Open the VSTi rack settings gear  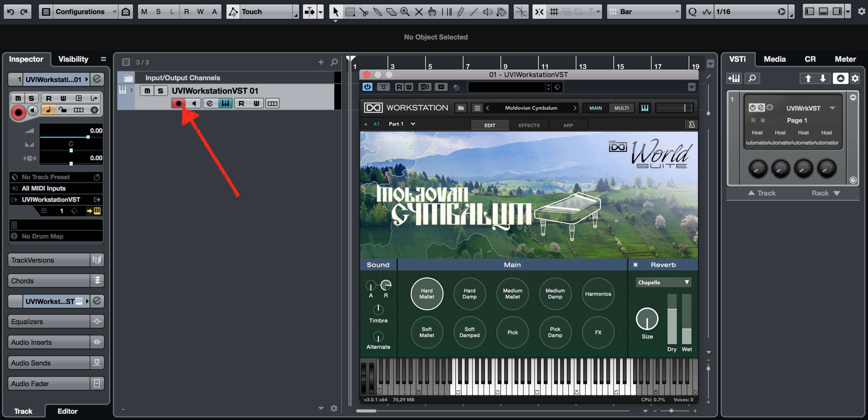[855, 78]
